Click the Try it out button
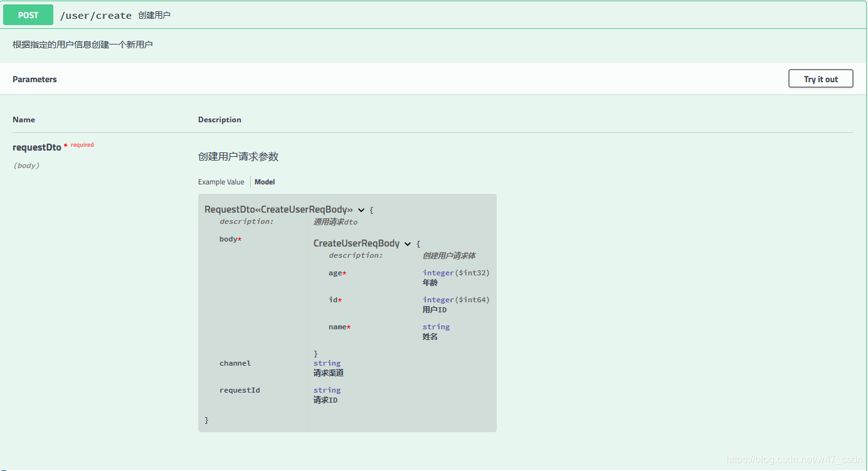 click(x=820, y=79)
